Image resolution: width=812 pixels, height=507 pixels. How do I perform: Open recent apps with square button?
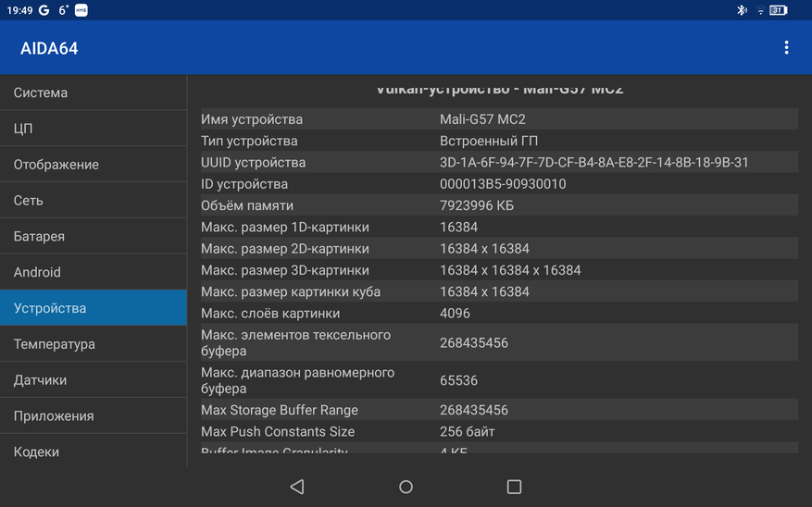click(514, 487)
